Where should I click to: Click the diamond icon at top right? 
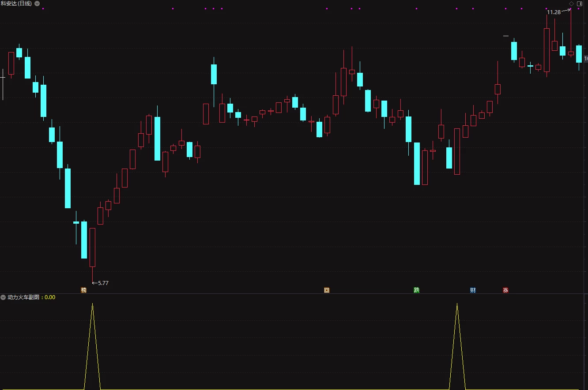(x=571, y=4)
